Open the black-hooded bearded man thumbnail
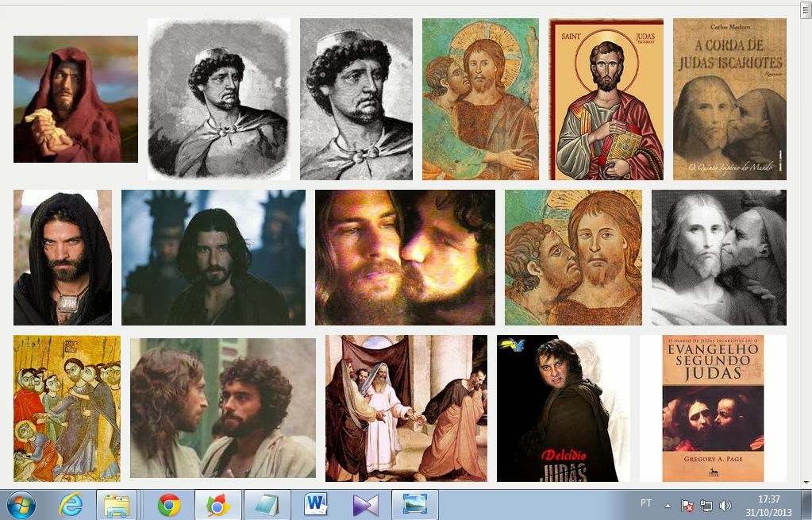 [x=63, y=257]
